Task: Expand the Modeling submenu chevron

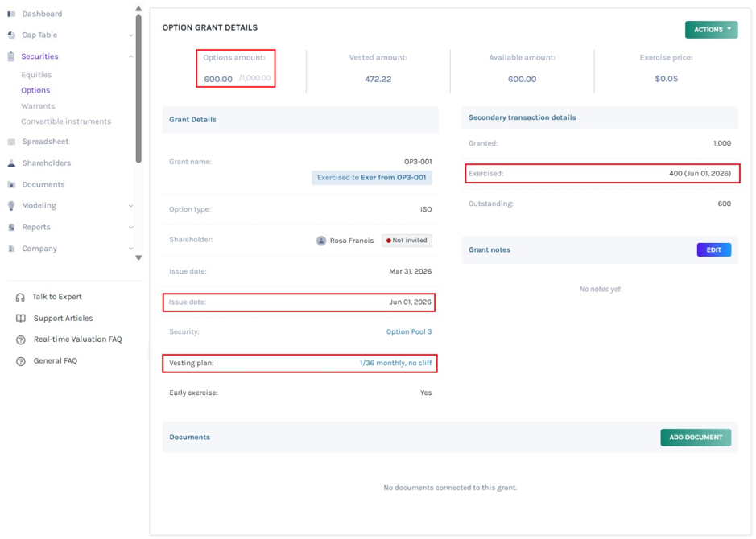Action: coord(130,206)
